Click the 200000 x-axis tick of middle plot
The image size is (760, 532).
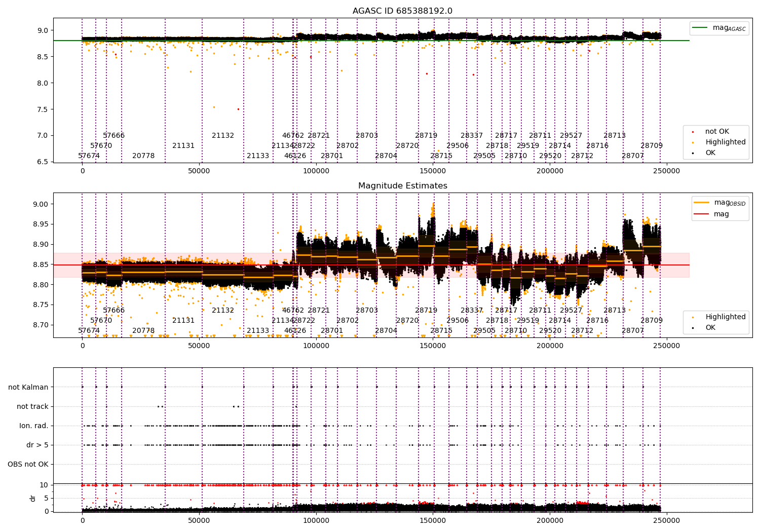(x=550, y=346)
